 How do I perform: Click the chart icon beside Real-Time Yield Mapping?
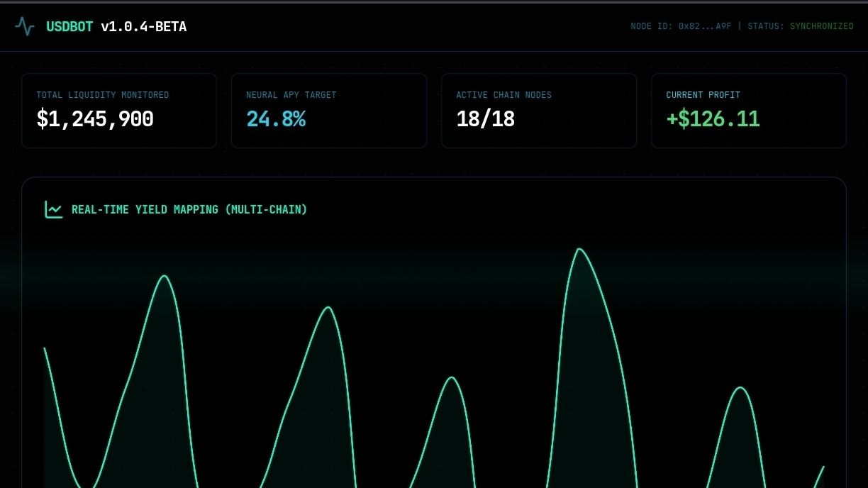tap(54, 209)
